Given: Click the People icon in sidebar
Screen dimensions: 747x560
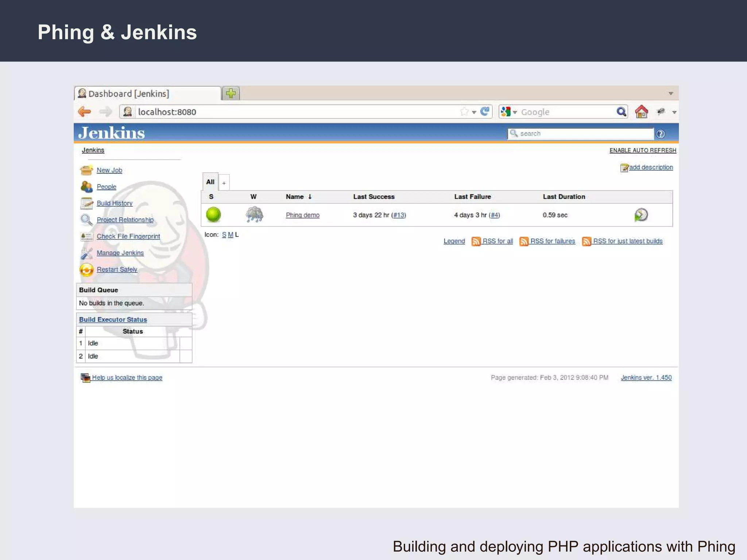Looking at the screenshot, I should pos(86,187).
